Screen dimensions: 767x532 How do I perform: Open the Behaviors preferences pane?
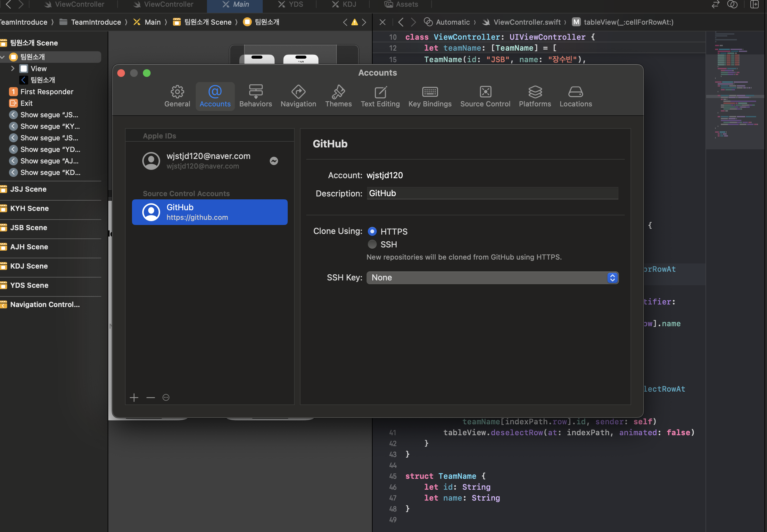point(256,96)
